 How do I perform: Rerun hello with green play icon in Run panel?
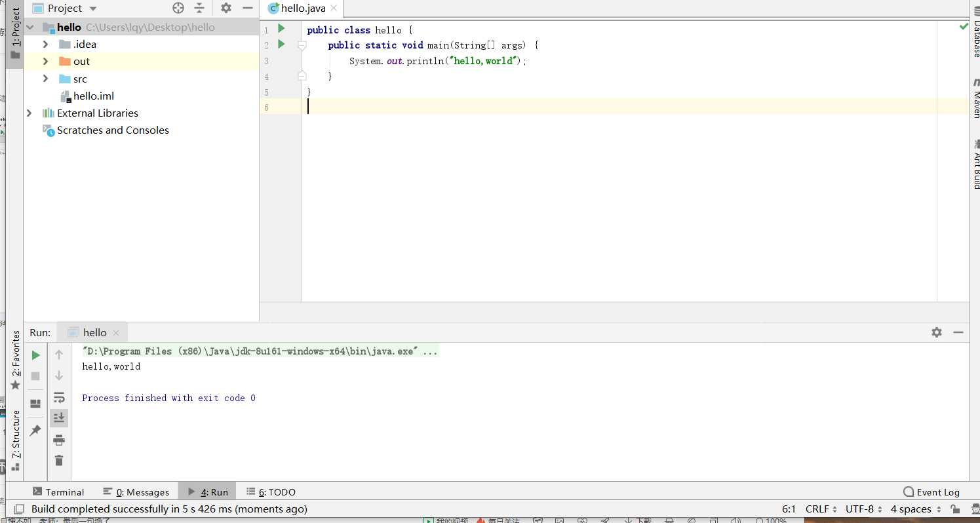tap(36, 355)
